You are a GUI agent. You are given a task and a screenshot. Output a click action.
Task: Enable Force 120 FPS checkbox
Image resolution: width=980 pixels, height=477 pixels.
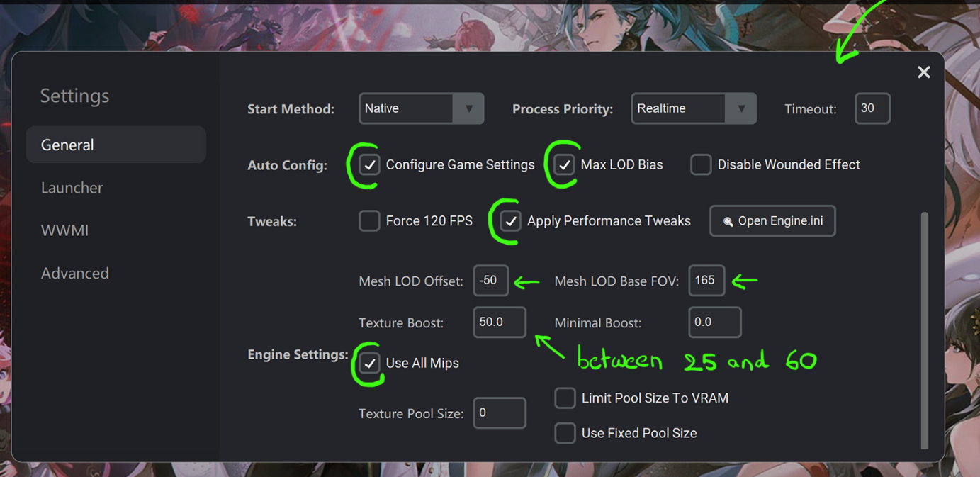[369, 221]
